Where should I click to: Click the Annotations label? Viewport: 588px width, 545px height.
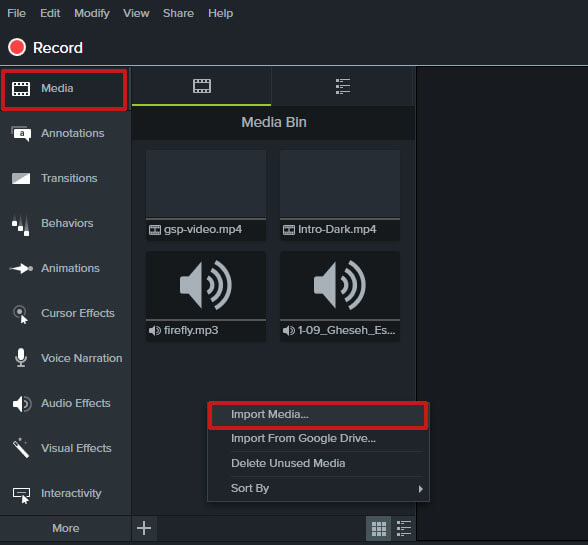pos(73,134)
